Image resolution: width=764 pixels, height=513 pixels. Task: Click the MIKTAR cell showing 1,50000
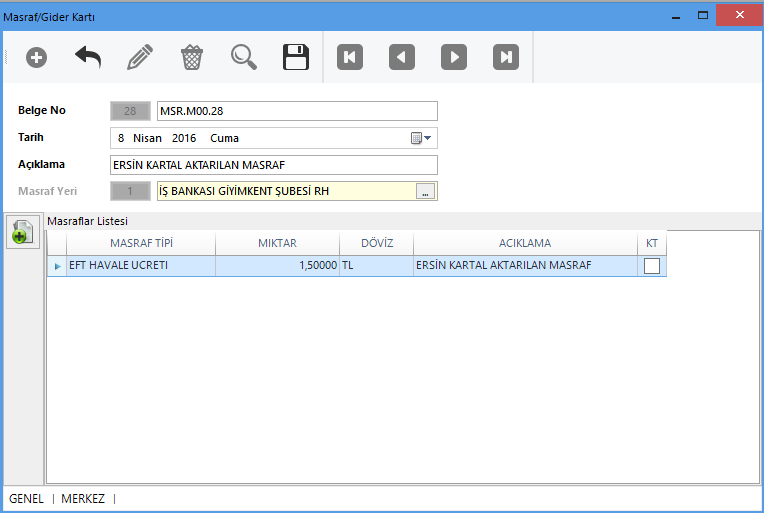[x=276, y=266]
